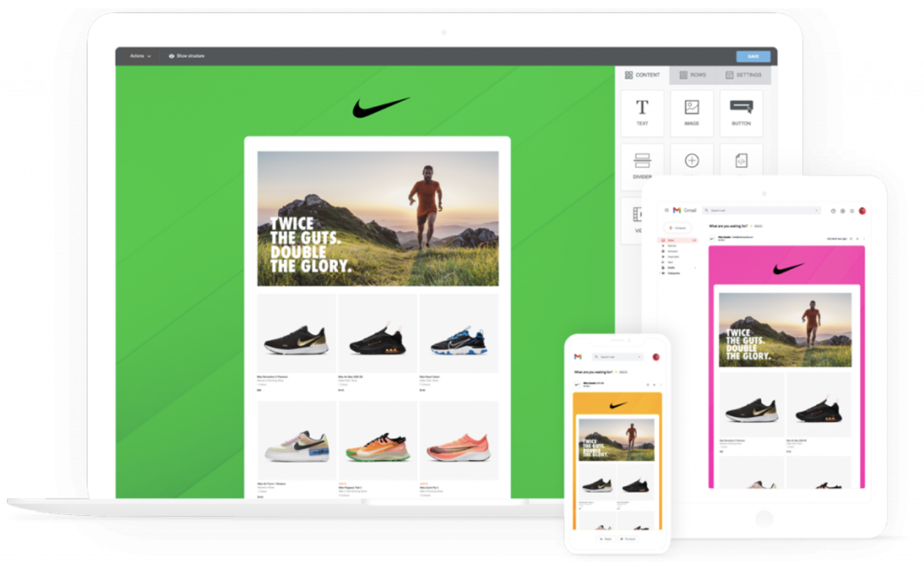The height and width of the screenshot is (562, 924).
Task: Select the HTML code content block
Action: pyautogui.click(x=741, y=160)
